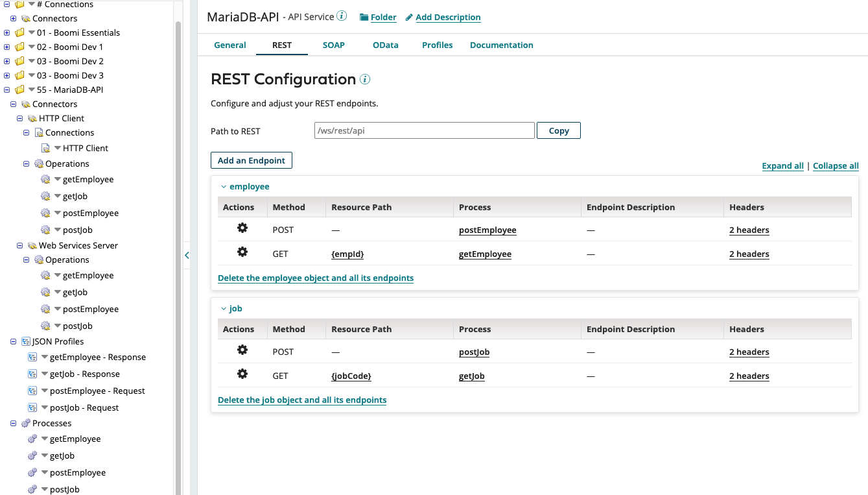Viewport: 868px width, 495px height.
Task: Open dropdown arrow for getEmployee process
Action: (45, 439)
